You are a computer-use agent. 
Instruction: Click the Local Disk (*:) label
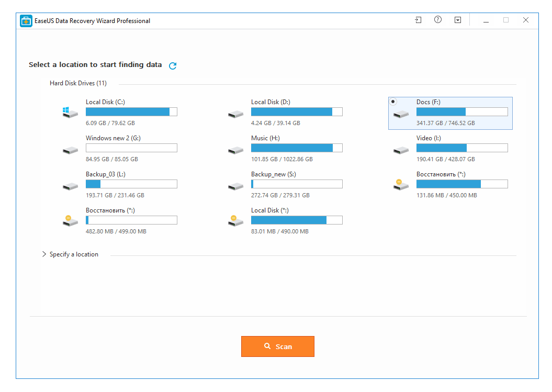pos(269,210)
